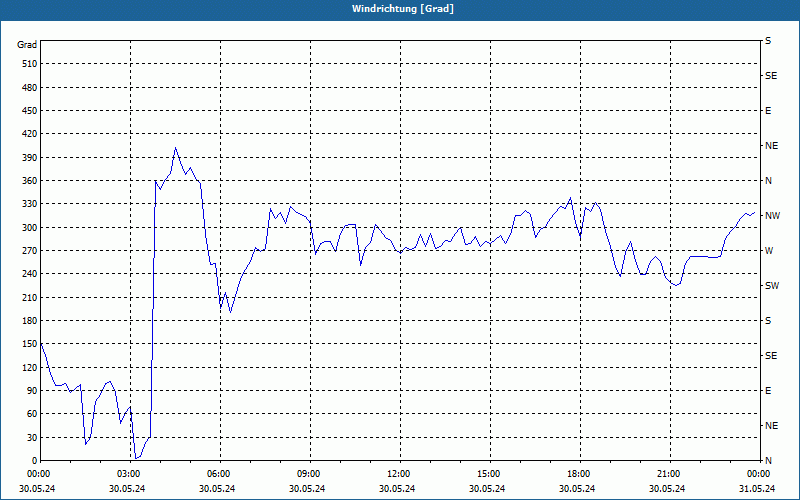This screenshot has width=800, height=500.
Task: Select the E compass label at 90 gridline
Action: [x=768, y=391]
